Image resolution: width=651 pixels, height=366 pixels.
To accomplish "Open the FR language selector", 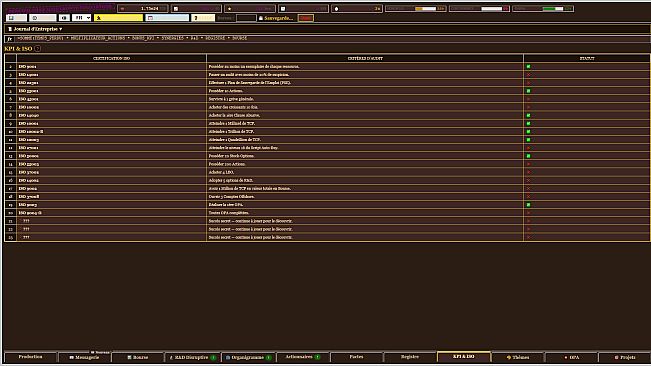I will point(81,18).
